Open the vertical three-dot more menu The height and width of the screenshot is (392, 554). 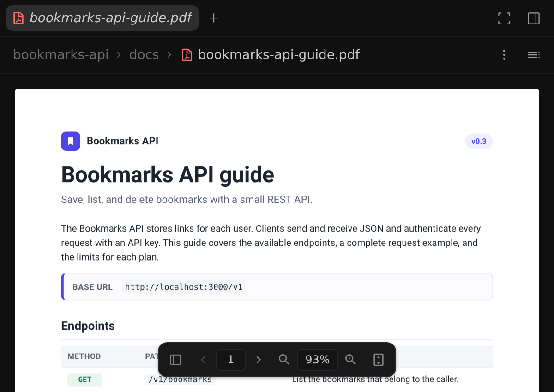tap(504, 55)
